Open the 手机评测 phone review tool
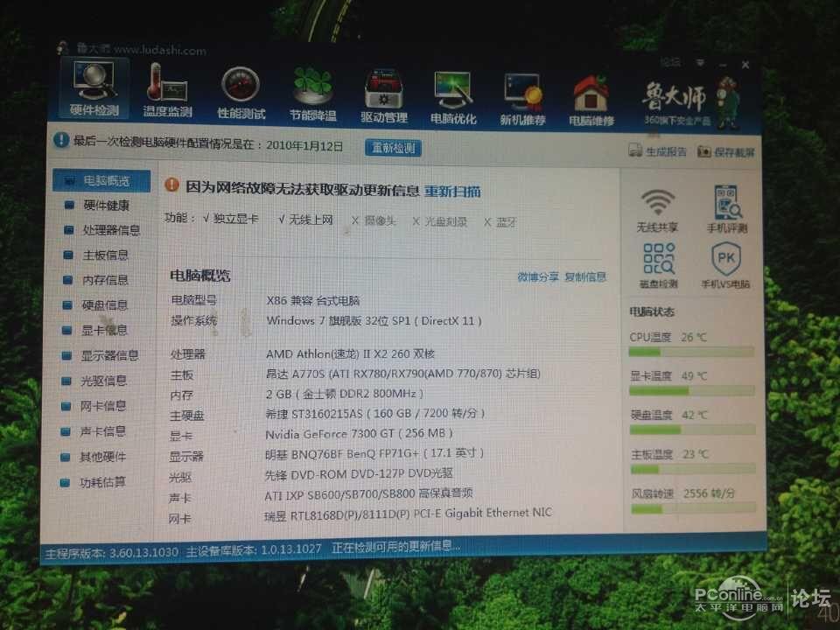 tap(726, 209)
